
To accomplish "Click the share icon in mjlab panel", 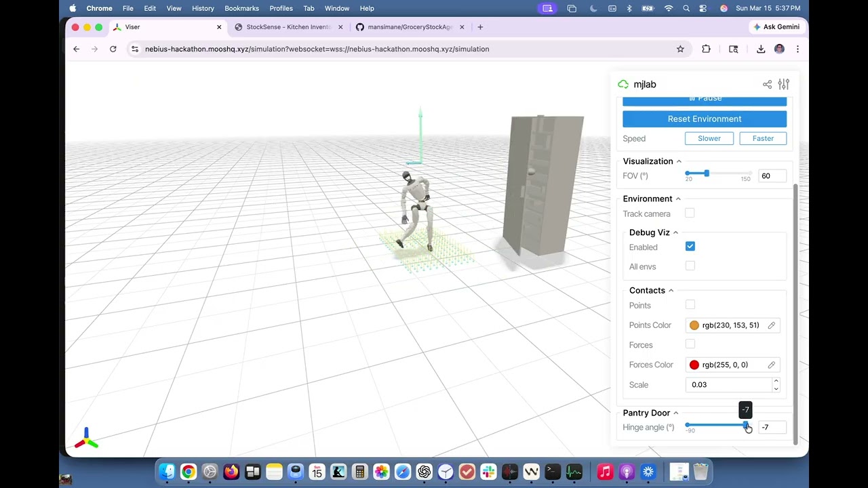I will (767, 85).
